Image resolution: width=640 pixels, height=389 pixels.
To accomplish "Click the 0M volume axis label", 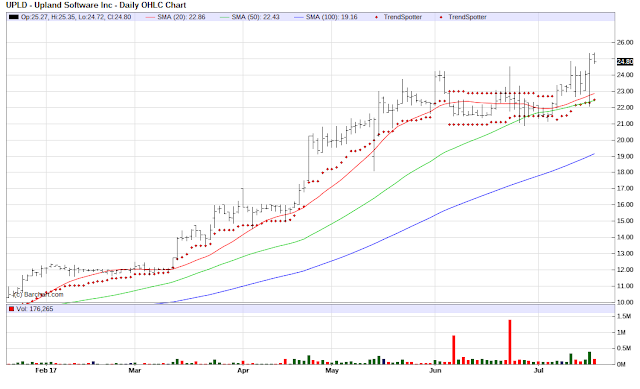I will click(x=621, y=364).
